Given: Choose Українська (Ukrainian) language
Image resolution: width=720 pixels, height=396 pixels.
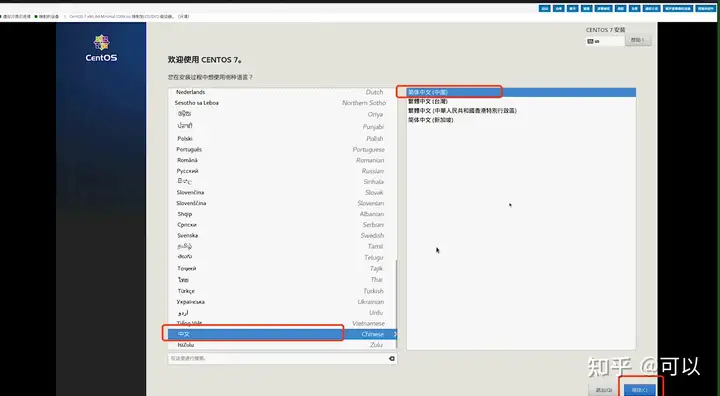Looking at the screenshot, I should [x=281, y=302].
